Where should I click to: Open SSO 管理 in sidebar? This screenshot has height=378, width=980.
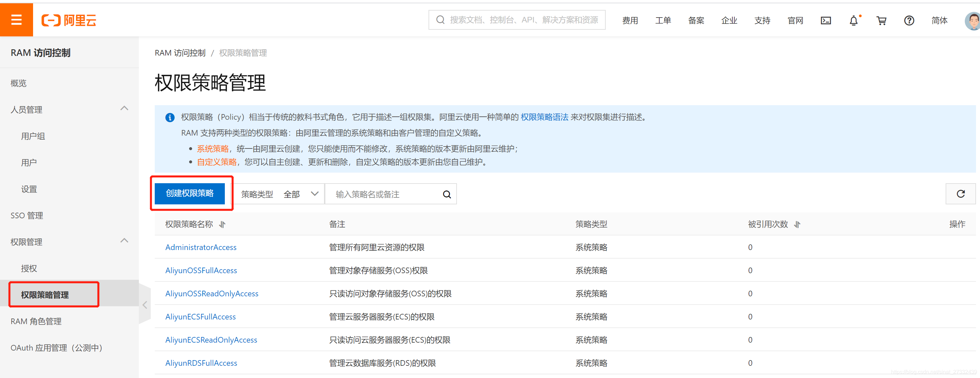coord(27,215)
